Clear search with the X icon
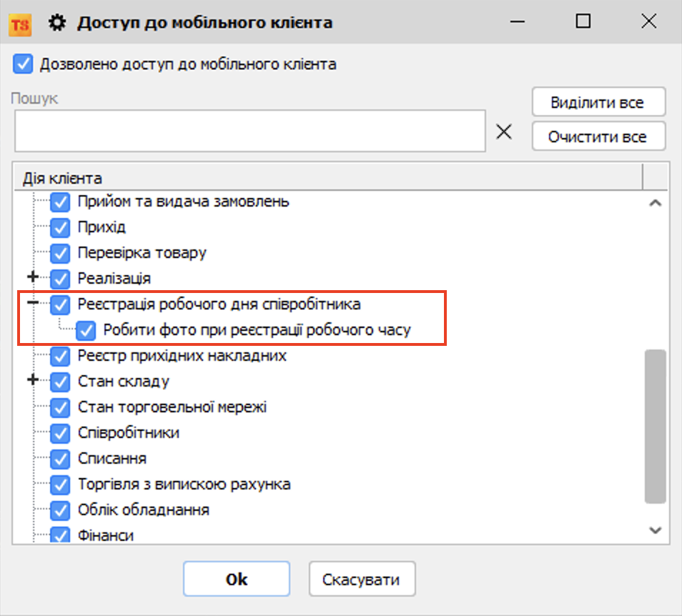This screenshot has width=682, height=616. tap(505, 131)
